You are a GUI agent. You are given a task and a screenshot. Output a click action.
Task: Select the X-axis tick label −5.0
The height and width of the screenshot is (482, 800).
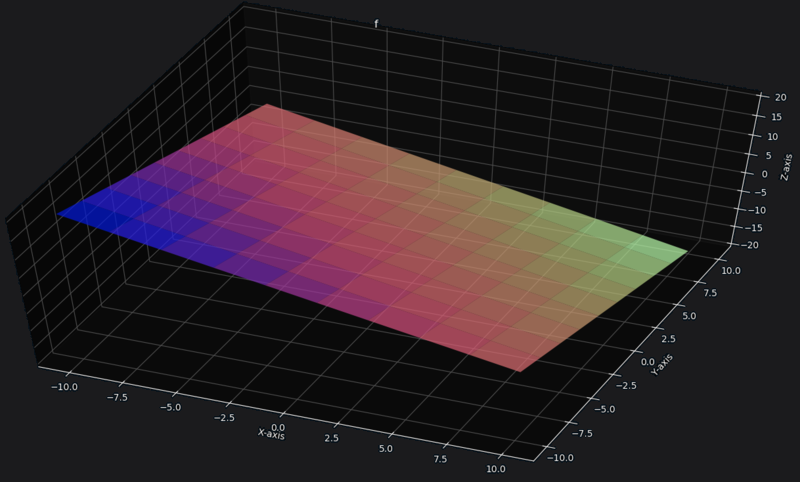tap(171, 408)
